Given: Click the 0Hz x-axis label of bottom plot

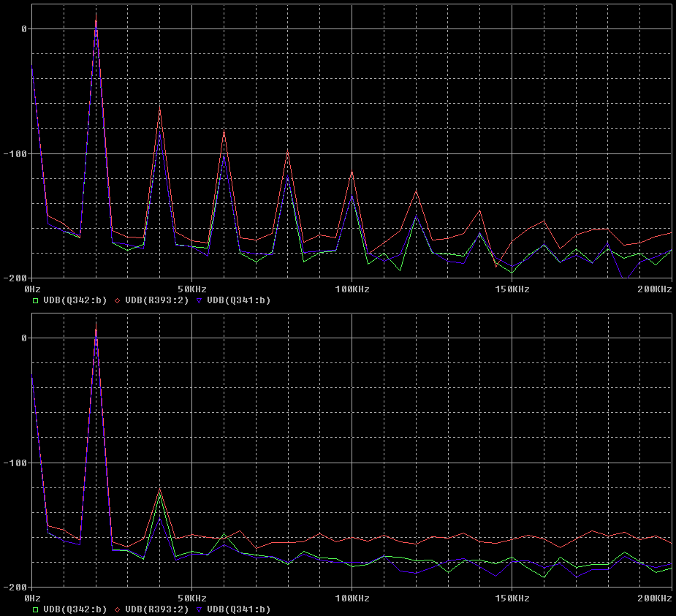Looking at the screenshot, I should (x=32, y=598).
